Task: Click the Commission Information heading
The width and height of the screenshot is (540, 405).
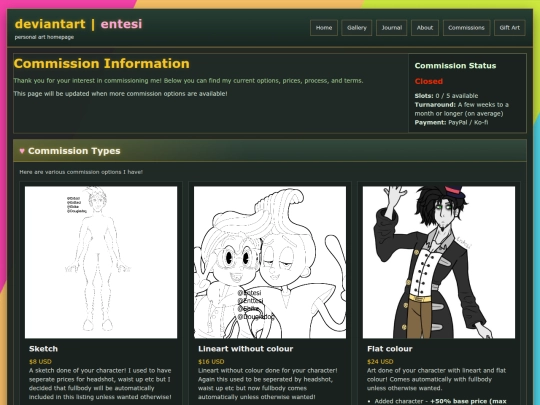Action: (102, 64)
